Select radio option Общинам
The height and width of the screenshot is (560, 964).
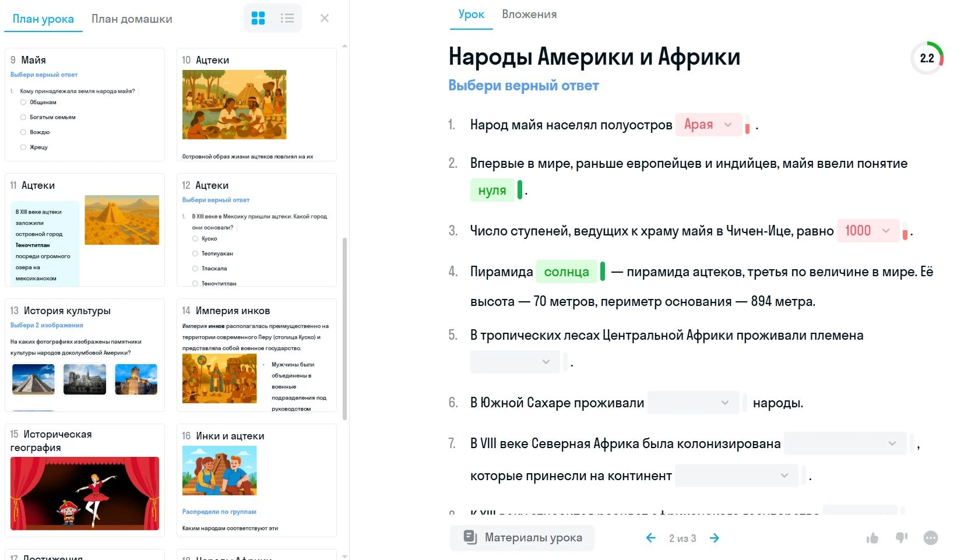click(23, 102)
